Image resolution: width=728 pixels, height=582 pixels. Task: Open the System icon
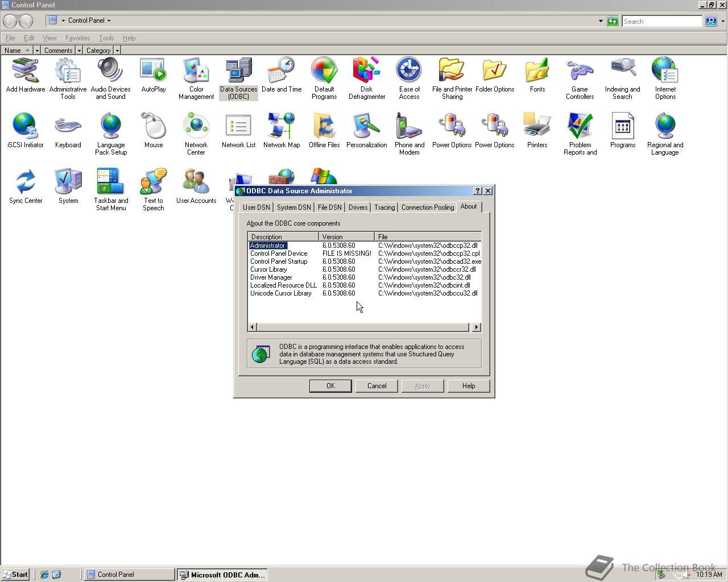pos(68,186)
